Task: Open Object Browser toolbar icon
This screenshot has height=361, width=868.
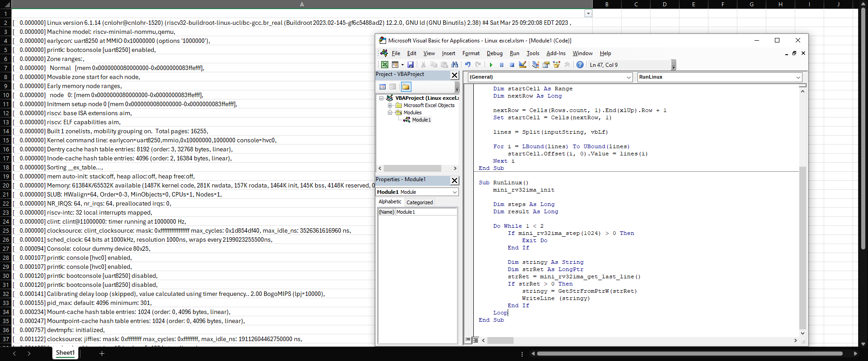Action: coord(557,65)
